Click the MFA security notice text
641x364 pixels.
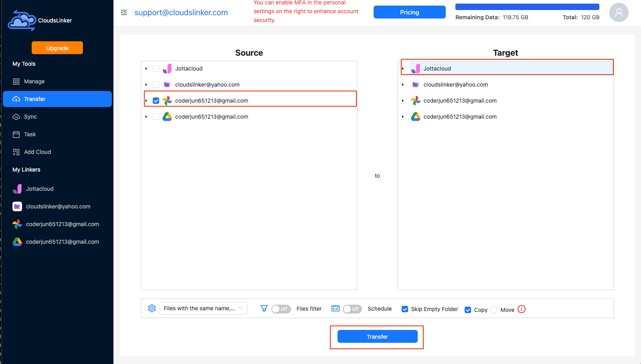pyautogui.click(x=306, y=11)
